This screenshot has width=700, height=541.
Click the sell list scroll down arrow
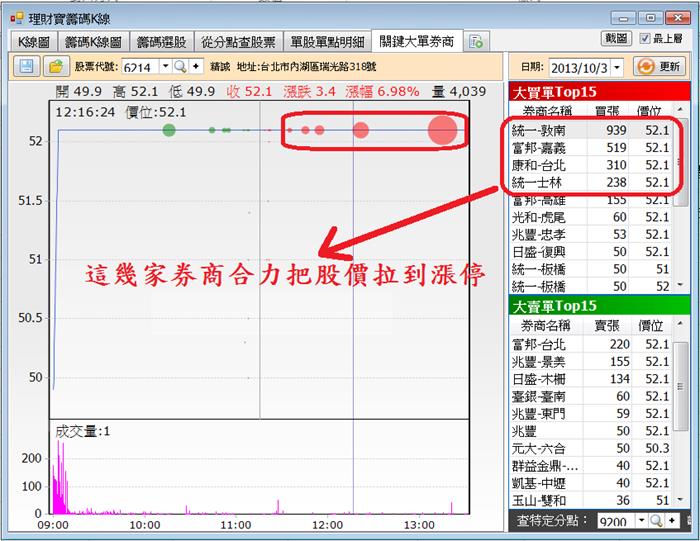tap(680, 499)
